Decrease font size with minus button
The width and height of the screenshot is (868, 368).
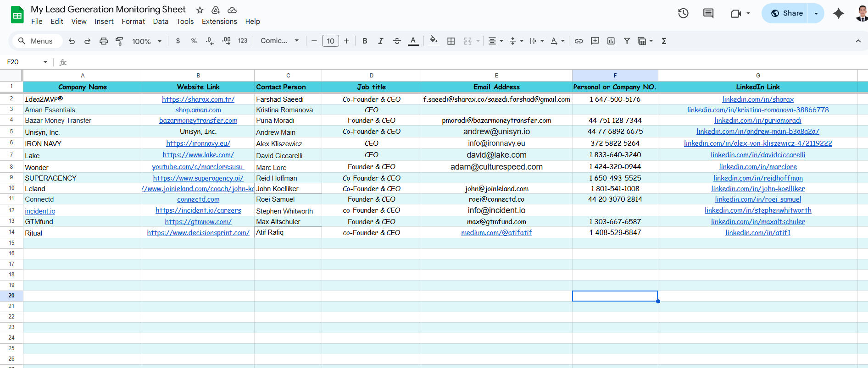pos(314,41)
